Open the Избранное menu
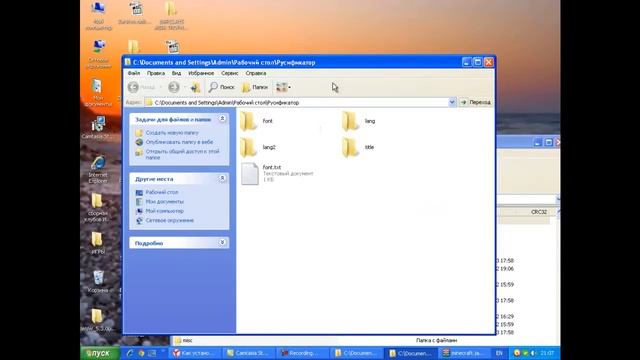Image resolution: width=640 pixels, height=360 pixels. tap(201, 73)
